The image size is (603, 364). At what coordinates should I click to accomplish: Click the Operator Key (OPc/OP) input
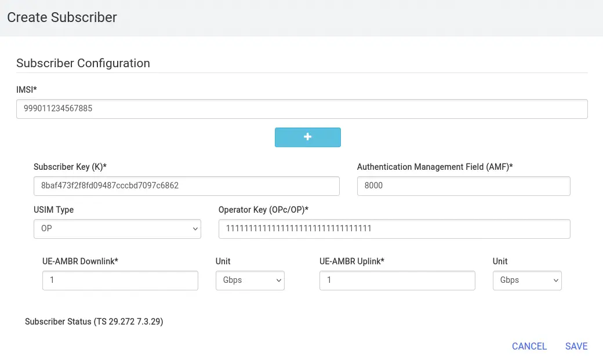click(394, 229)
